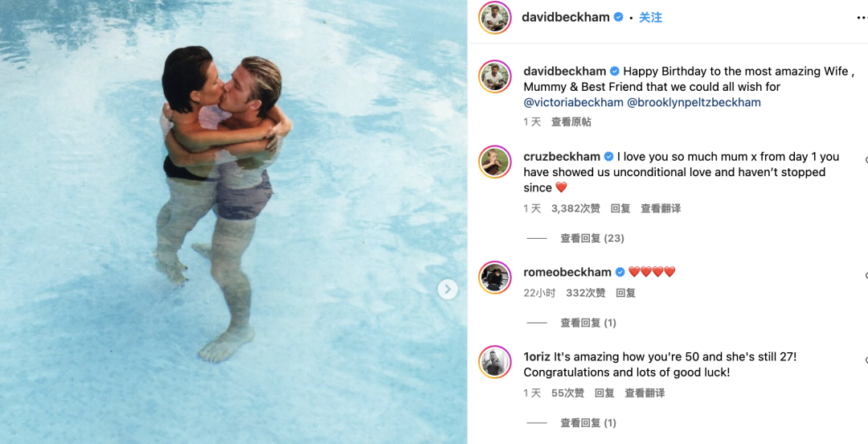View translation of cruzbeckham's comment
Image resolution: width=868 pixels, height=444 pixels.
661,208
